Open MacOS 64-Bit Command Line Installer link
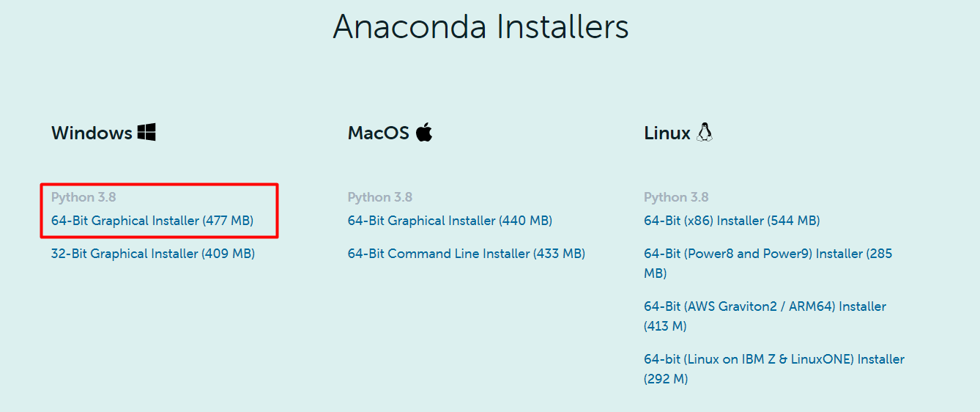 coord(467,254)
